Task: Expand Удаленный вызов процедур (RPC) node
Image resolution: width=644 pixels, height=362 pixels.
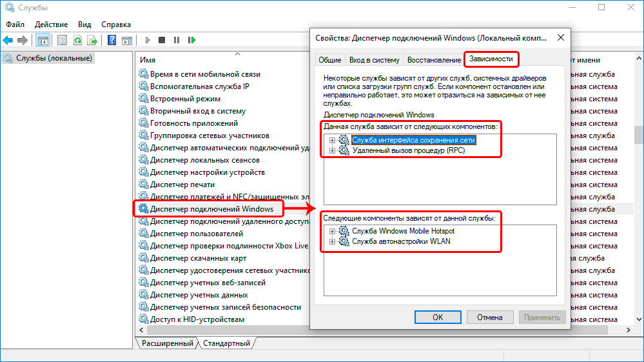Action: [333, 150]
